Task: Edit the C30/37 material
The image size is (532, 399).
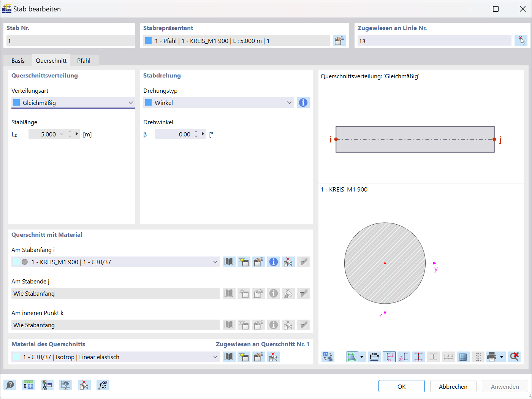Action: click(x=258, y=357)
